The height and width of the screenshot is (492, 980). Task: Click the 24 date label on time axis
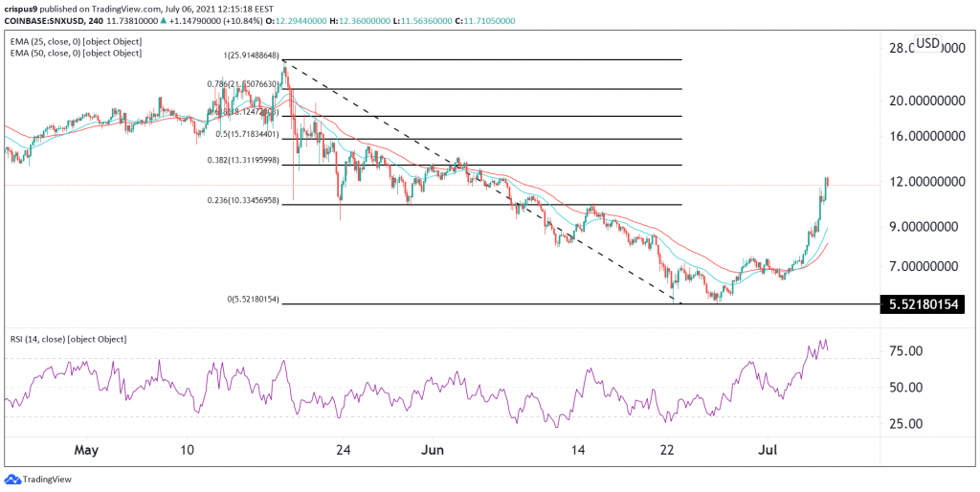[344, 450]
